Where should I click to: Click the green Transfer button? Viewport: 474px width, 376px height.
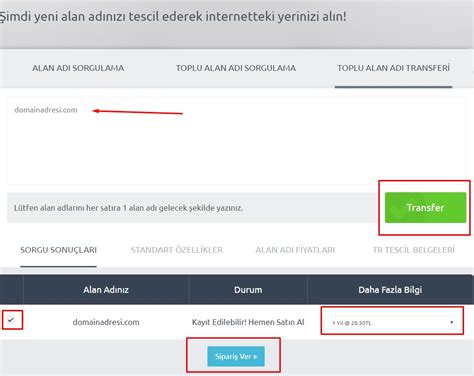(x=425, y=207)
